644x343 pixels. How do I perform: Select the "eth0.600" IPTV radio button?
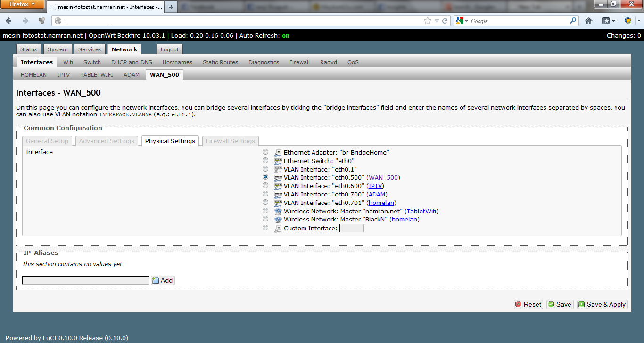(265, 186)
